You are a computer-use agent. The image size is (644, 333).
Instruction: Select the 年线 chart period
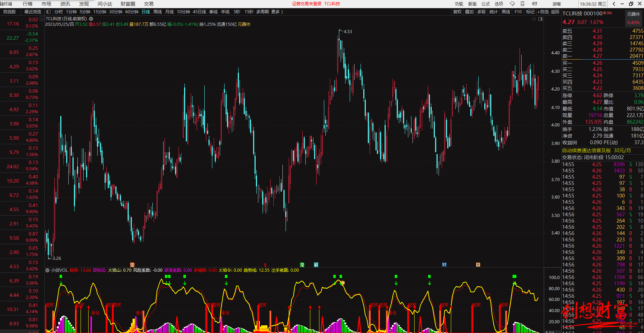click(x=225, y=12)
